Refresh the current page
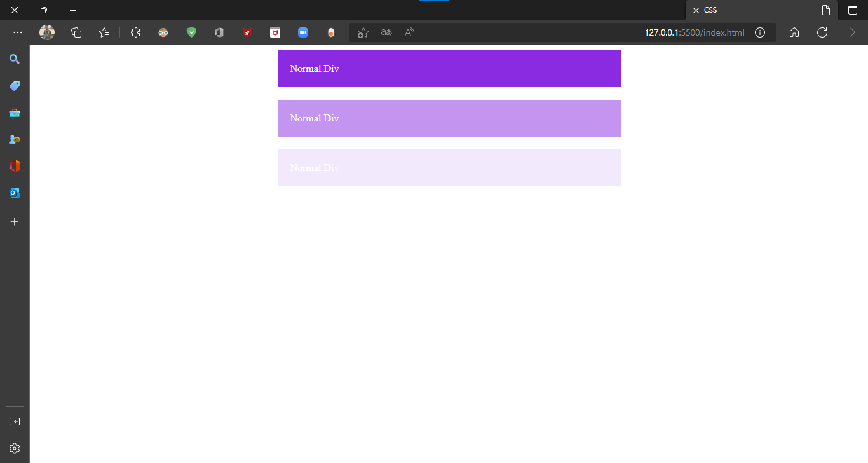The height and width of the screenshot is (463, 868). coord(822,32)
